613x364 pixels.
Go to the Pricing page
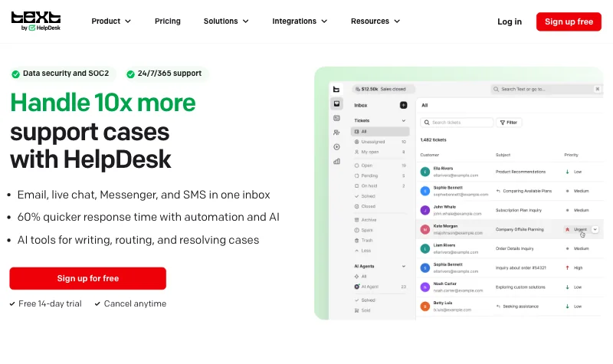167,21
